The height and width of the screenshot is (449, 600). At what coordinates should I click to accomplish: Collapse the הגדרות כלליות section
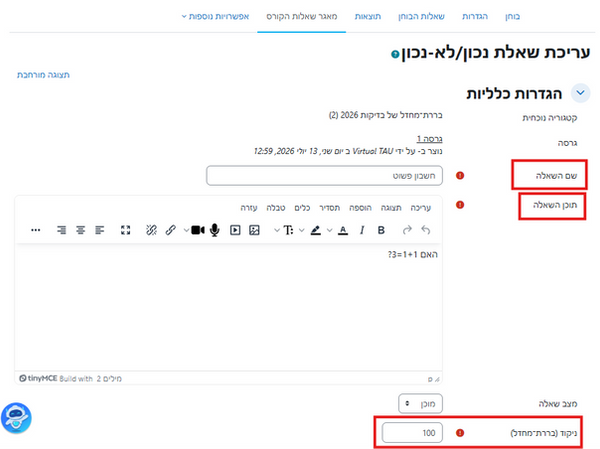[x=580, y=93]
